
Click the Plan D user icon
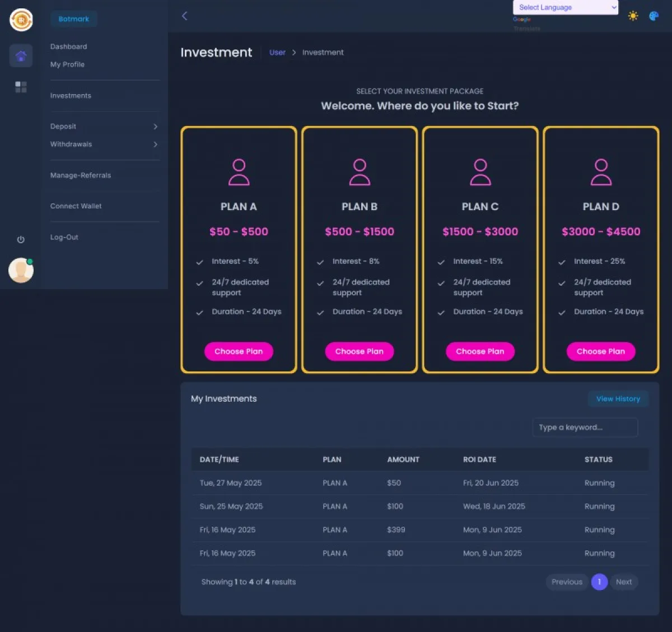tap(601, 172)
